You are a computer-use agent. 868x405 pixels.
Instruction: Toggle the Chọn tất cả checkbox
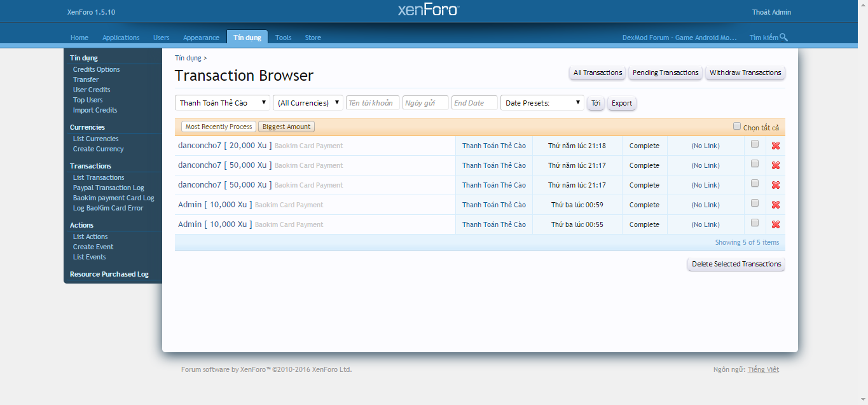pyautogui.click(x=737, y=127)
